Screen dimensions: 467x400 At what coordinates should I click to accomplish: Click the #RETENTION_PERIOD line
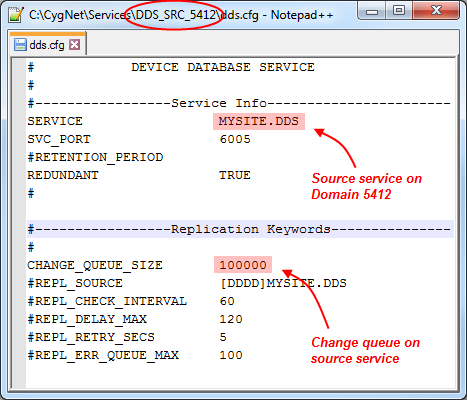coord(96,157)
